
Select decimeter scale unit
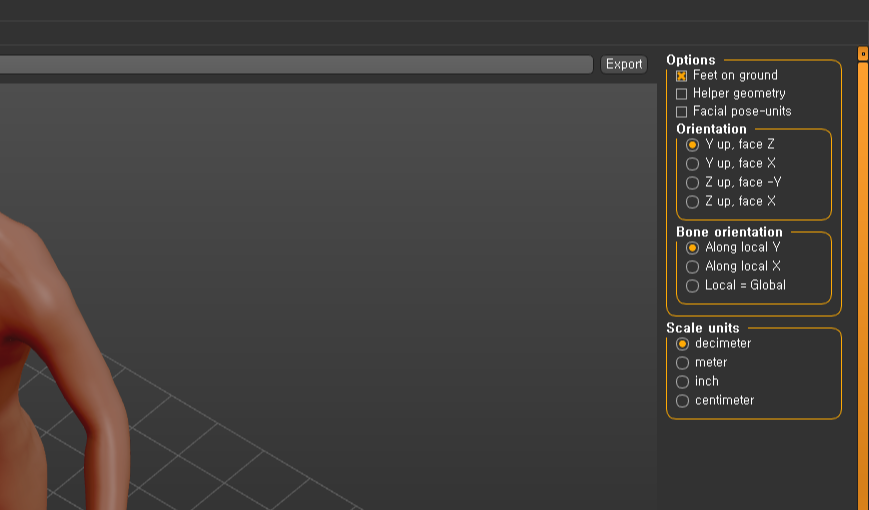(x=682, y=344)
